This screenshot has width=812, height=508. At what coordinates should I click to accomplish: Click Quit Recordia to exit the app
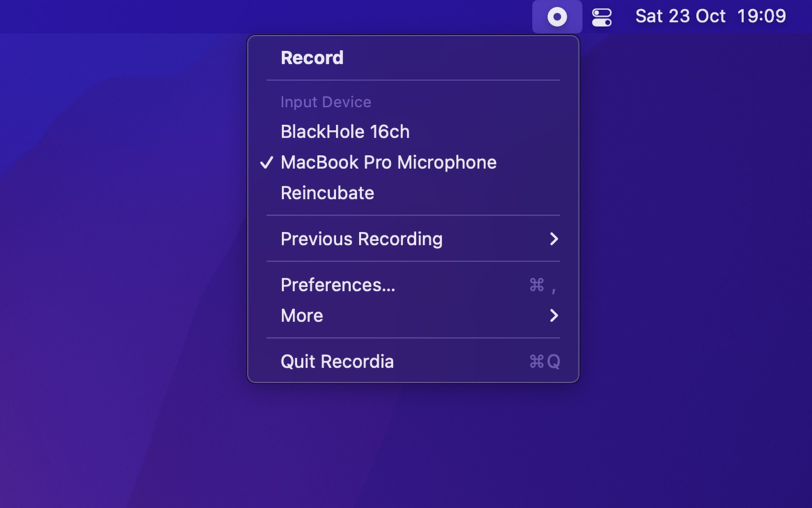337,361
